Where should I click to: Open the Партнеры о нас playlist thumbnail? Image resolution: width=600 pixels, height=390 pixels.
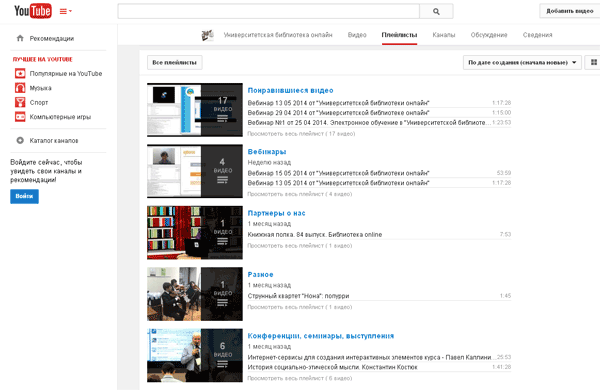195,233
